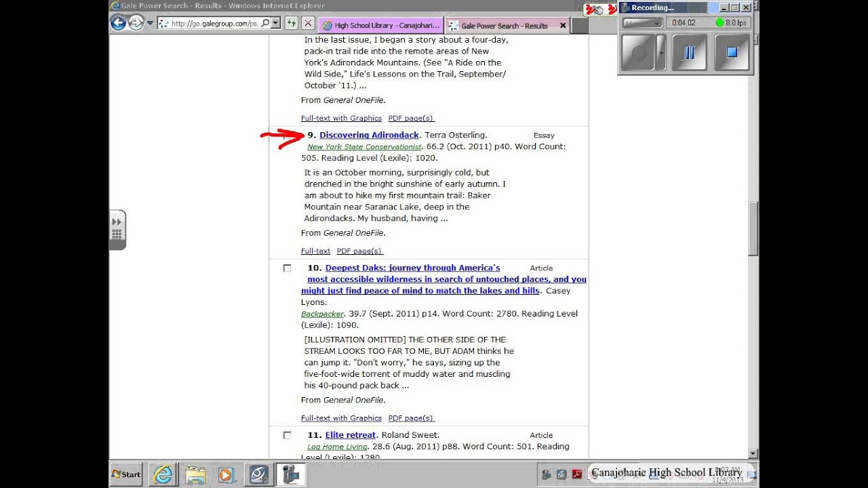Click the round Record button in recorder
The width and height of the screenshot is (868, 488).
tap(637, 52)
